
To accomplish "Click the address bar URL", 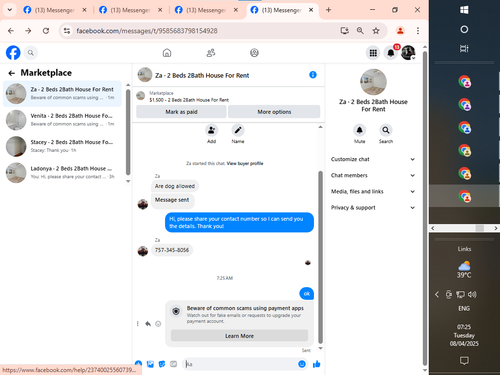I will (x=147, y=31).
